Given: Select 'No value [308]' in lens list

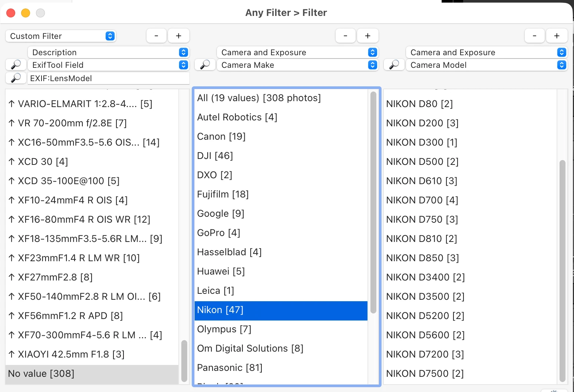Looking at the screenshot, I should tap(92, 374).
